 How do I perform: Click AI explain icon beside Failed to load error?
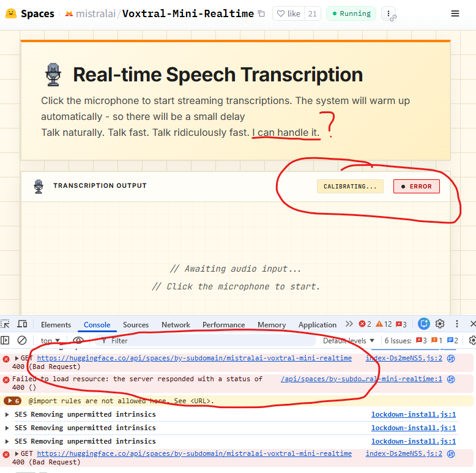pyautogui.click(x=451, y=379)
